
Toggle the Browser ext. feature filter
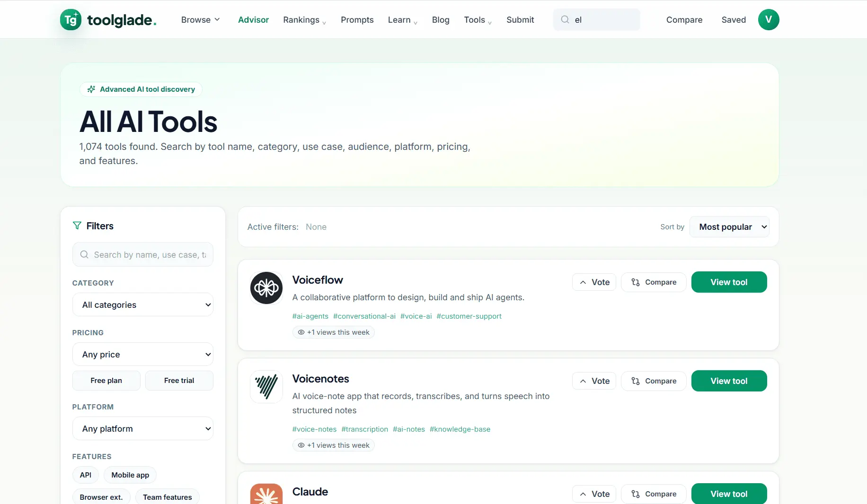[101, 497]
